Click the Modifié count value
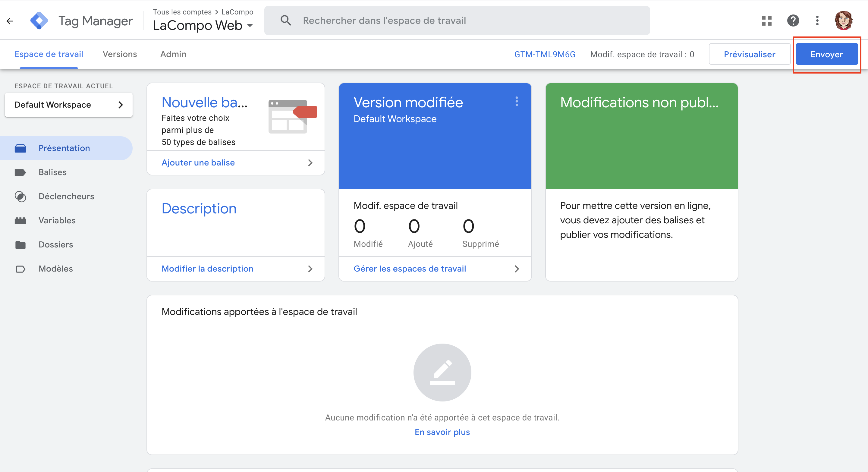 (360, 226)
